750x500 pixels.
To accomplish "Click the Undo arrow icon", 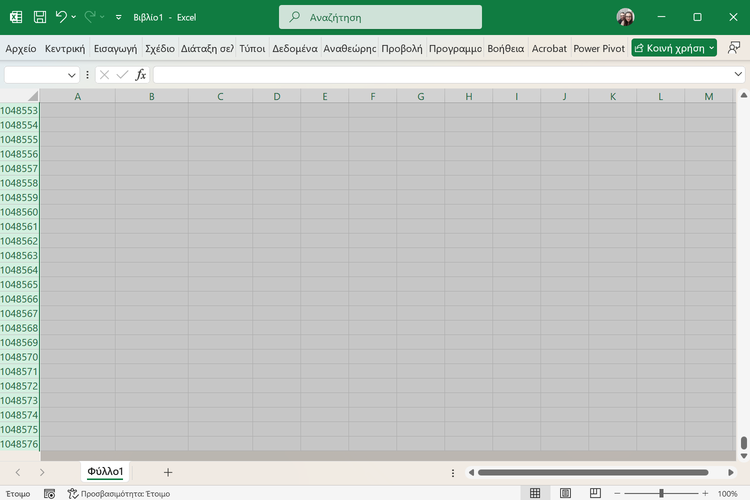I will click(62, 17).
